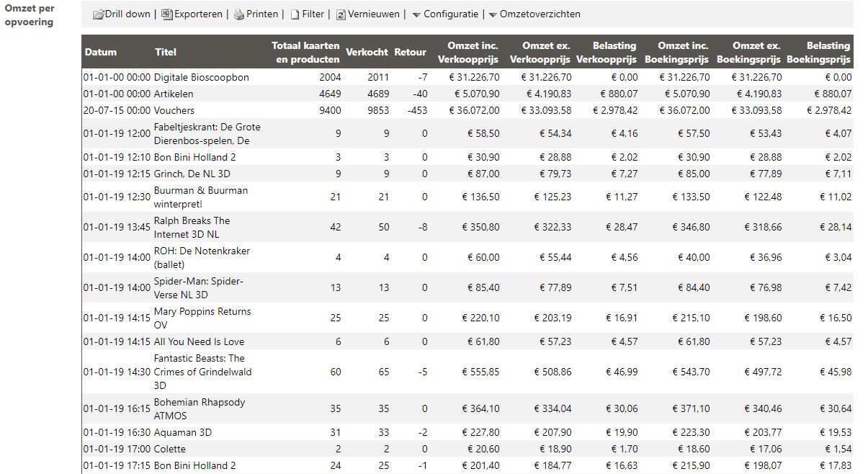Click date 01-01-19 13:45 cell

[x=117, y=227]
